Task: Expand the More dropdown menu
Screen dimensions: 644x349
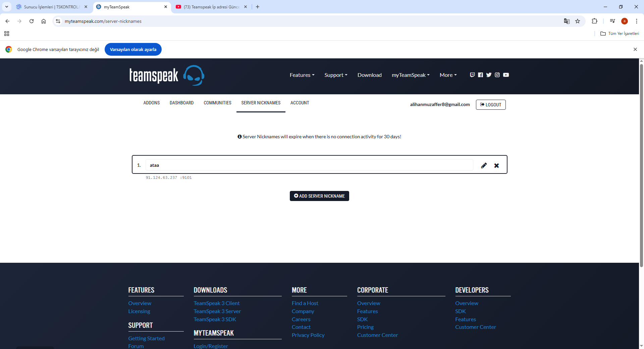Action: pyautogui.click(x=448, y=75)
